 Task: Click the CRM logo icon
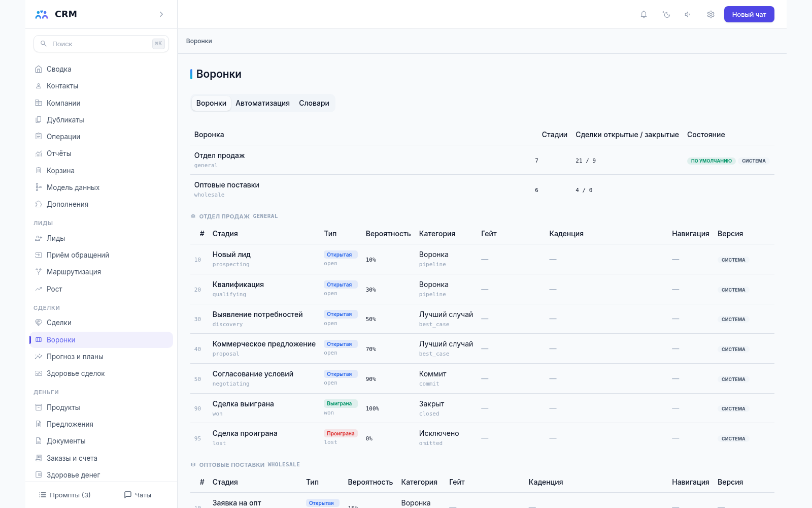42,14
